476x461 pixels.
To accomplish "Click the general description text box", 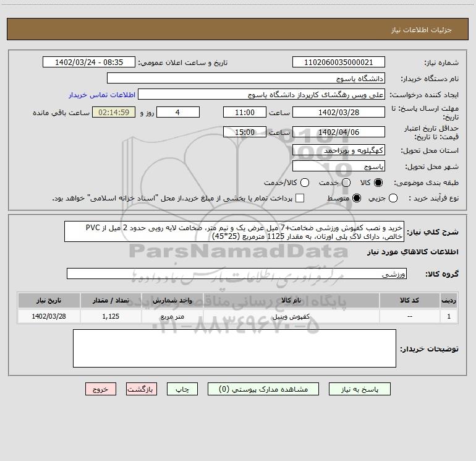I will 234,231.
